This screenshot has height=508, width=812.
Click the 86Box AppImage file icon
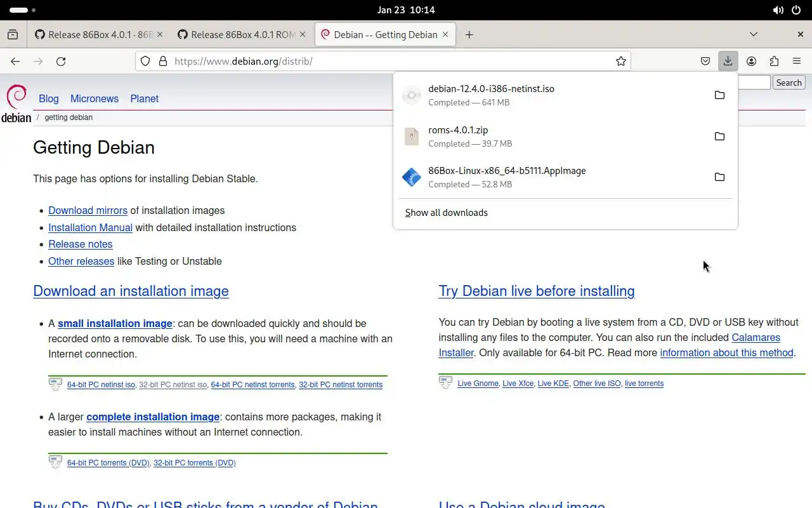click(x=412, y=177)
